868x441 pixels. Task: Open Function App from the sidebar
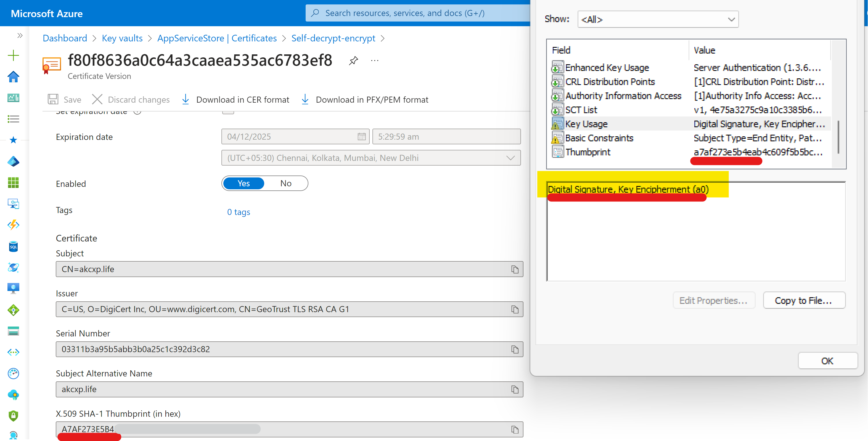pyautogui.click(x=14, y=225)
